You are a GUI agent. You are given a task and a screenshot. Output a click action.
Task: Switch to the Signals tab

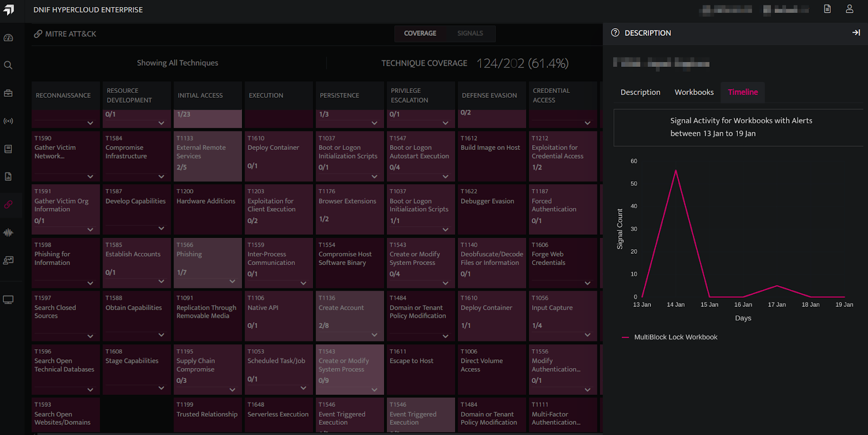click(x=470, y=33)
